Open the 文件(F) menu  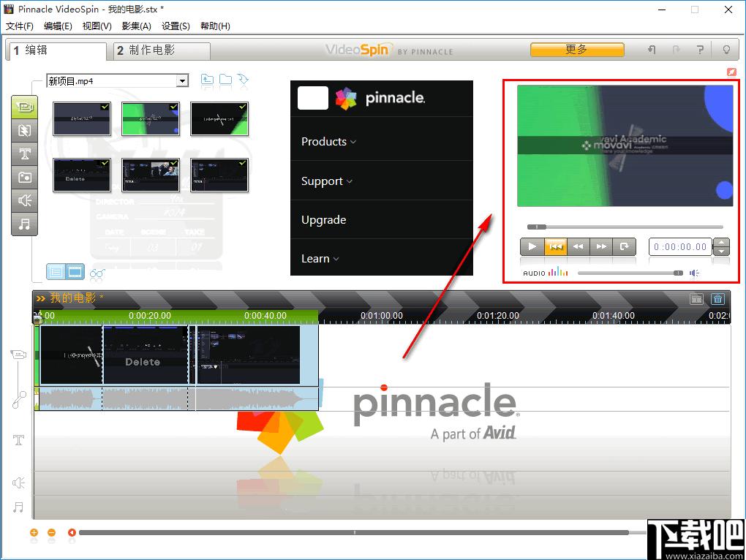pyautogui.click(x=20, y=26)
